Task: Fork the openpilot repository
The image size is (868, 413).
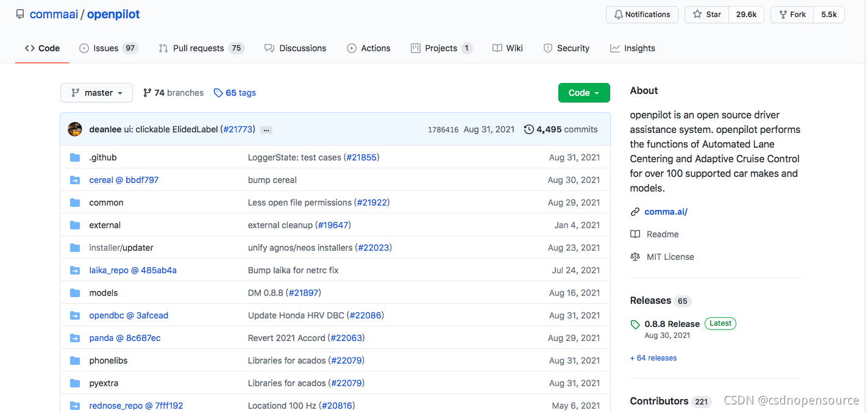Action: click(792, 15)
